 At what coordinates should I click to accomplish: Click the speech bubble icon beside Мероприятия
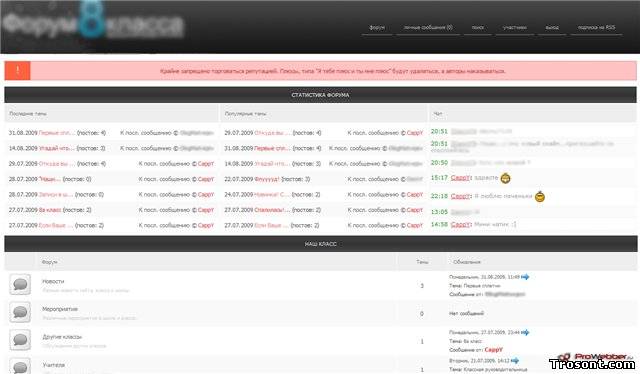[x=20, y=312]
